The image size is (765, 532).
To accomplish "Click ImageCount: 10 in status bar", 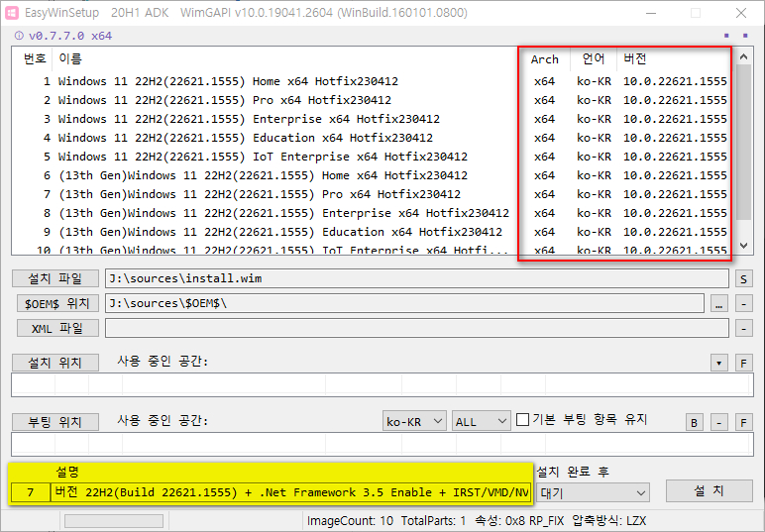I will (x=350, y=521).
